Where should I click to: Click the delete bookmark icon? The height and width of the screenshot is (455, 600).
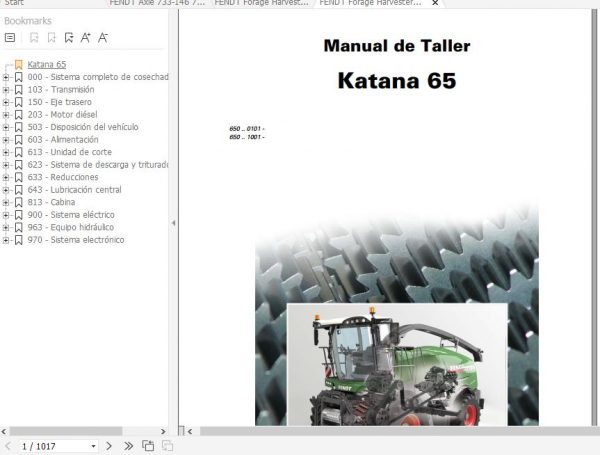pyautogui.click(x=51, y=38)
